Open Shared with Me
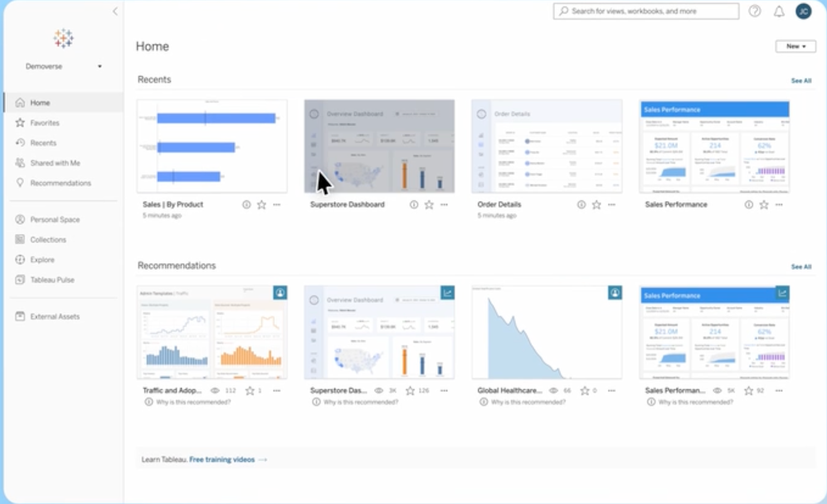Screen dimensions: 827x504 click(54, 162)
